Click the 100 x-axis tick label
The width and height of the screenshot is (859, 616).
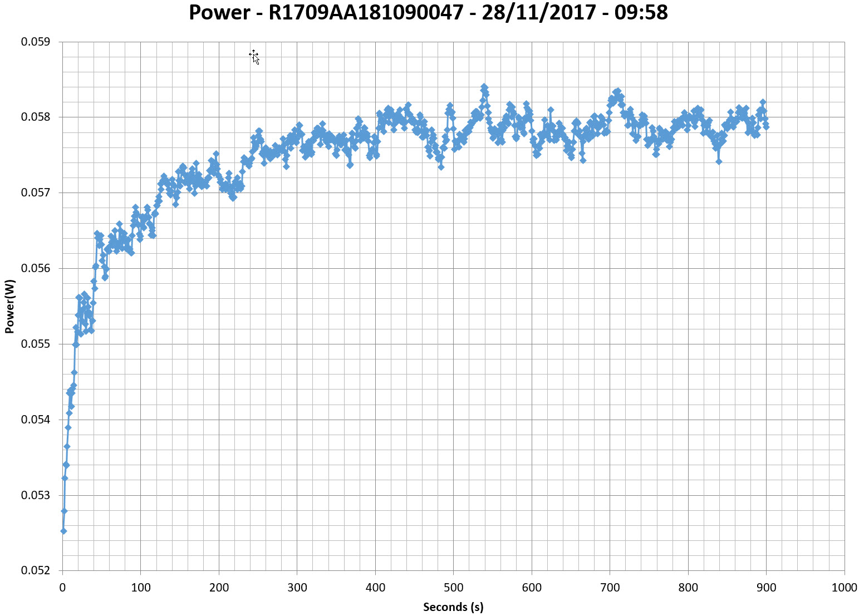tap(140, 588)
